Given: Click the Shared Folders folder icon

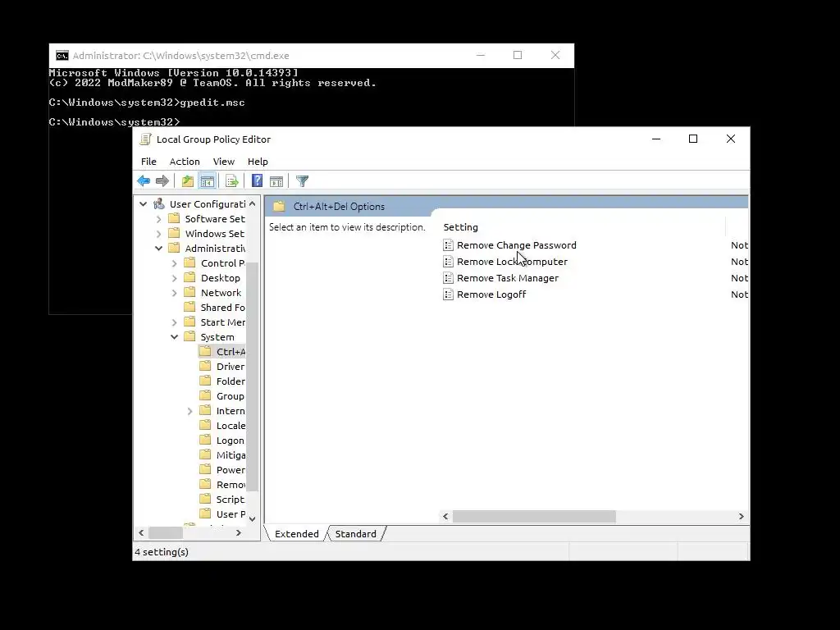Looking at the screenshot, I should pyautogui.click(x=189, y=307).
